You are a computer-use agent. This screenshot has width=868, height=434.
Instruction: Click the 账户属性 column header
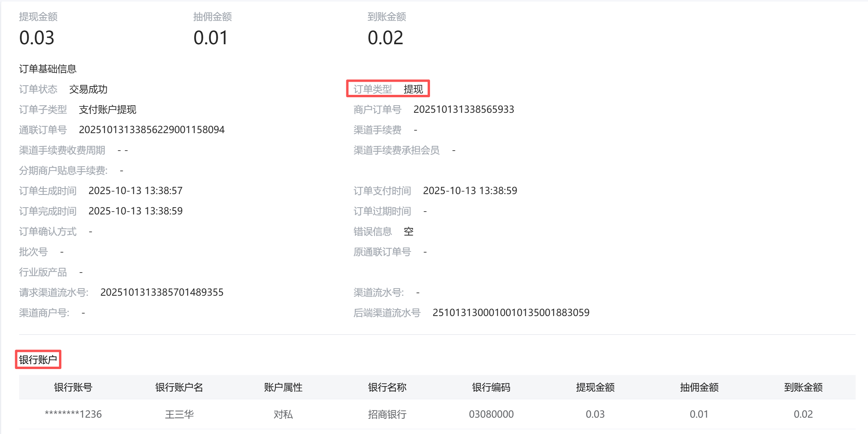pos(283,387)
